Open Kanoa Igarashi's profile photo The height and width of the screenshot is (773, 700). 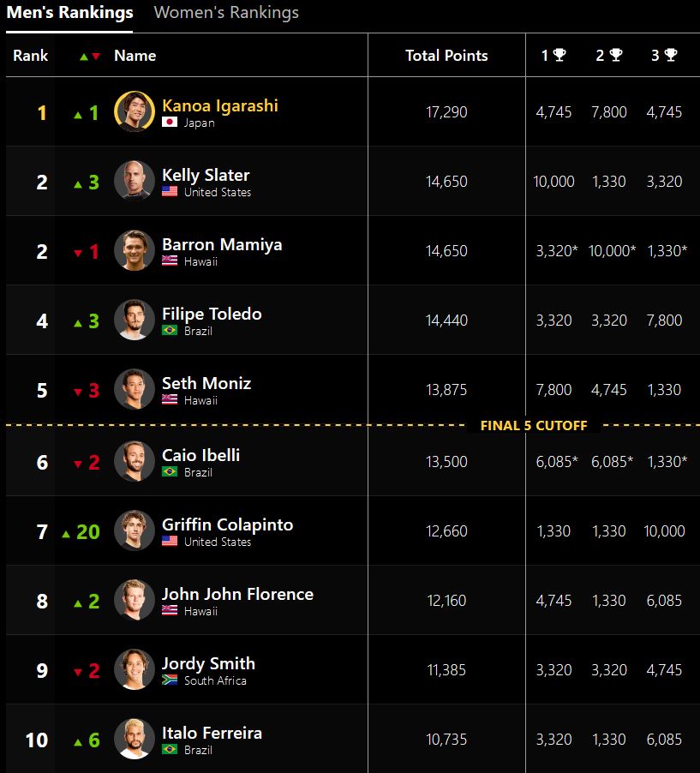134,111
